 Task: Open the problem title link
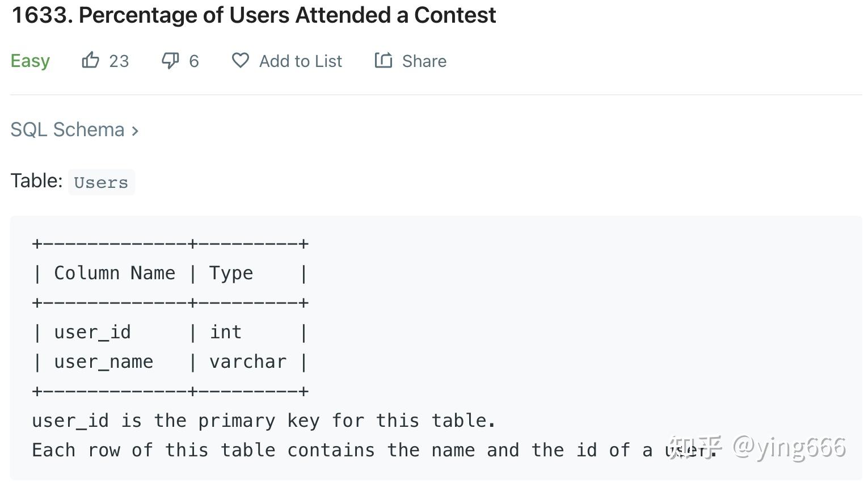pyautogui.click(x=254, y=15)
